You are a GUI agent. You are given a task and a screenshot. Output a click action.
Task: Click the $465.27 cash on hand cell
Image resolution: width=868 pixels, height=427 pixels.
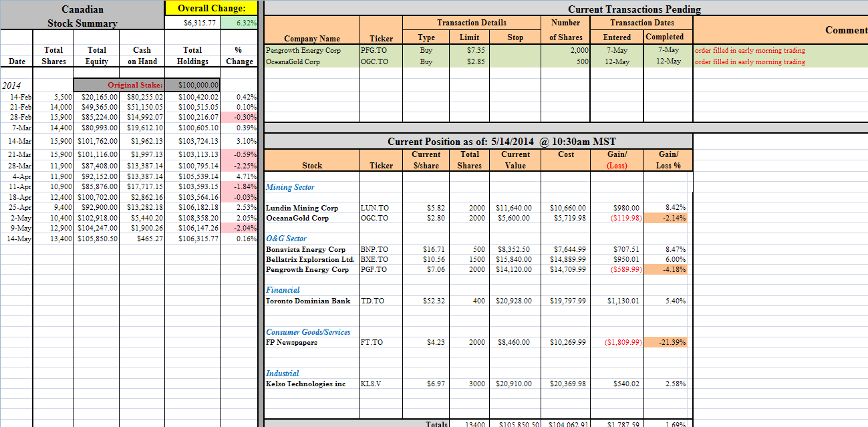(x=142, y=239)
